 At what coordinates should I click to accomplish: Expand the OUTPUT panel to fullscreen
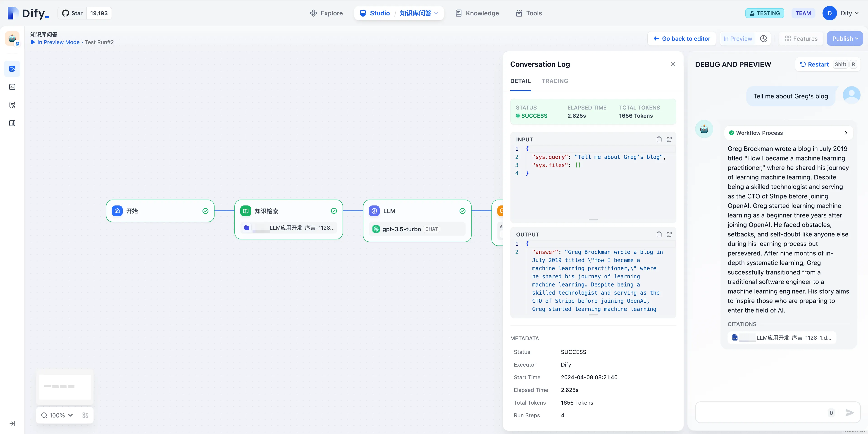(x=669, y=234)
